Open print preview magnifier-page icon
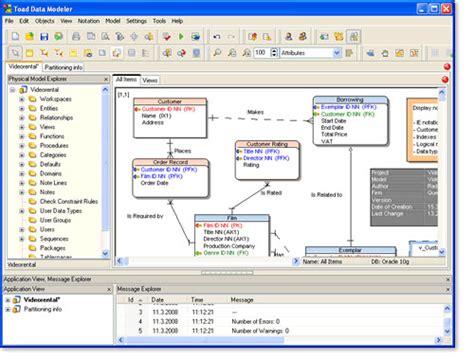The image size is (474, 360). click(x=105, y=36)
